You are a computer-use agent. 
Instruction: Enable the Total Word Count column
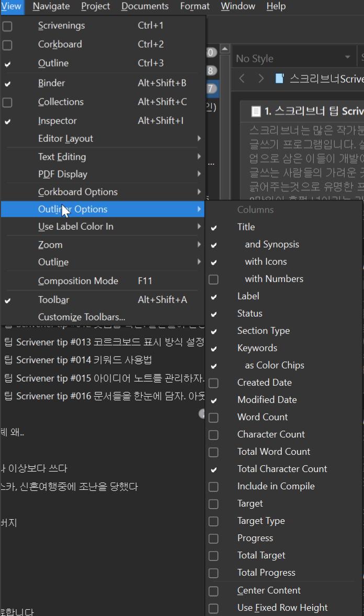point(213,452)
